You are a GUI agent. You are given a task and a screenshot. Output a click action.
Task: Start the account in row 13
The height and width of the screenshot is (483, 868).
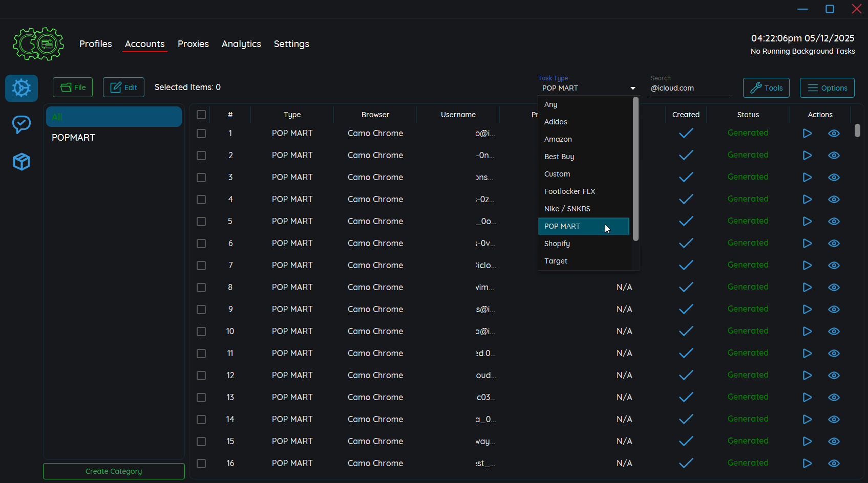click(807, 398)
